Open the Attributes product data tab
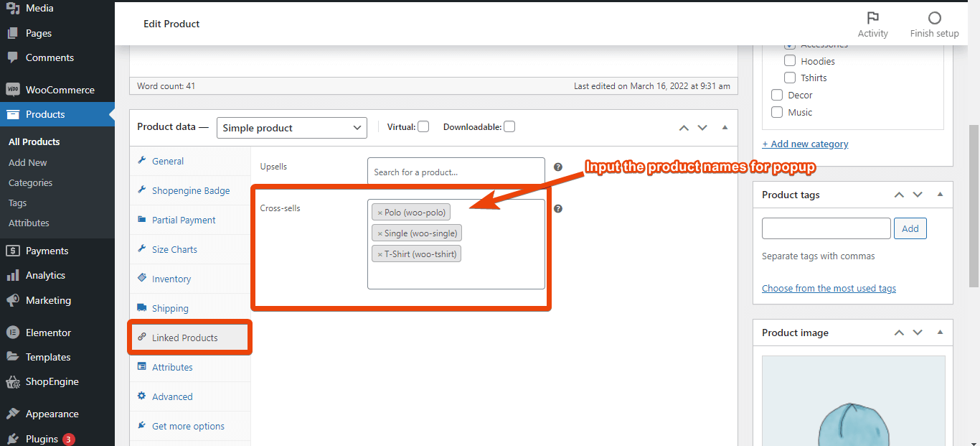This screenshot has width=980, height=446. click(x=190, y=367)
